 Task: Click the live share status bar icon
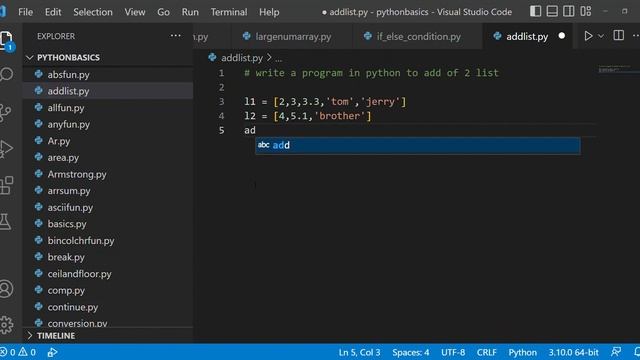[x=52, y=352]
